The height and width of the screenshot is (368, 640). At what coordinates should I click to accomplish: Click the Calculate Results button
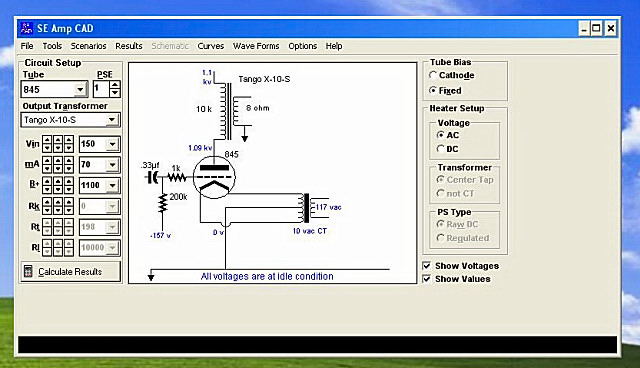71,272
